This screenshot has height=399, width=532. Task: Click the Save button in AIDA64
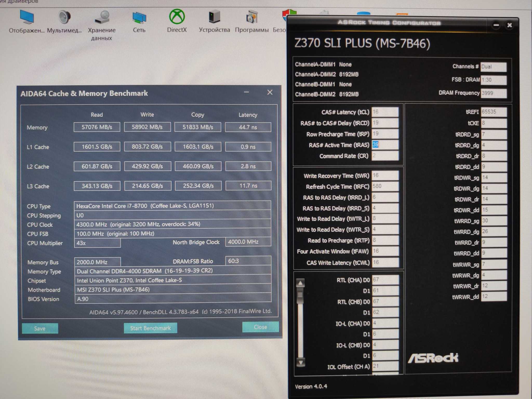coord(40,328)
